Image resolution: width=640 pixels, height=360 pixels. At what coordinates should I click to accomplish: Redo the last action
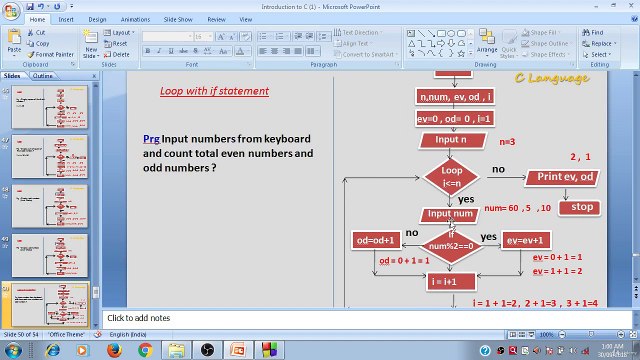click(57, 7)
